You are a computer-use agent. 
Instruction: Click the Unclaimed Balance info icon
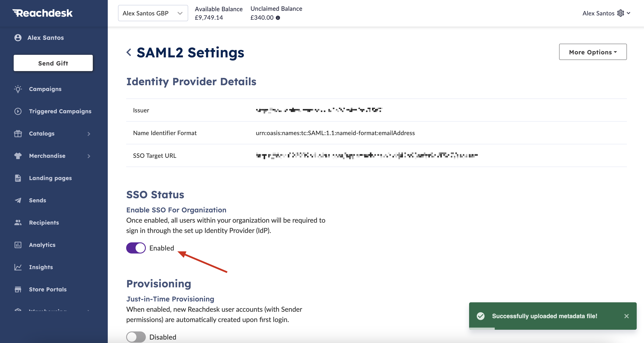click(x=278, y=18)
